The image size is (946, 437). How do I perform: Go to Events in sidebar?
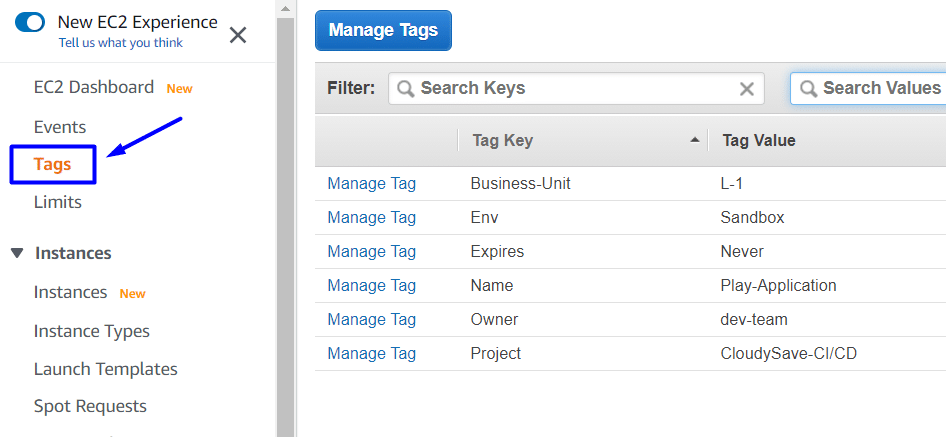60,127
